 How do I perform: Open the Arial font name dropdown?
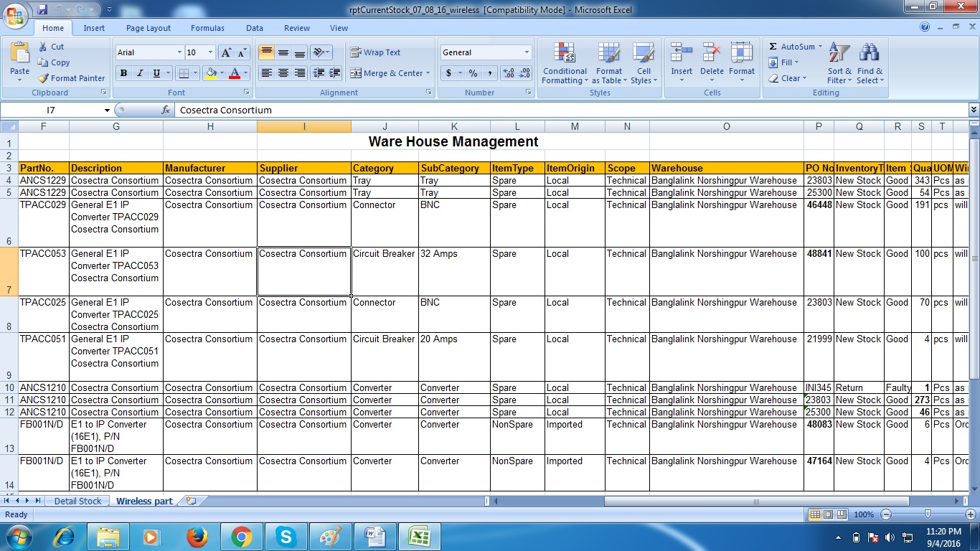(x=179, y=52)
